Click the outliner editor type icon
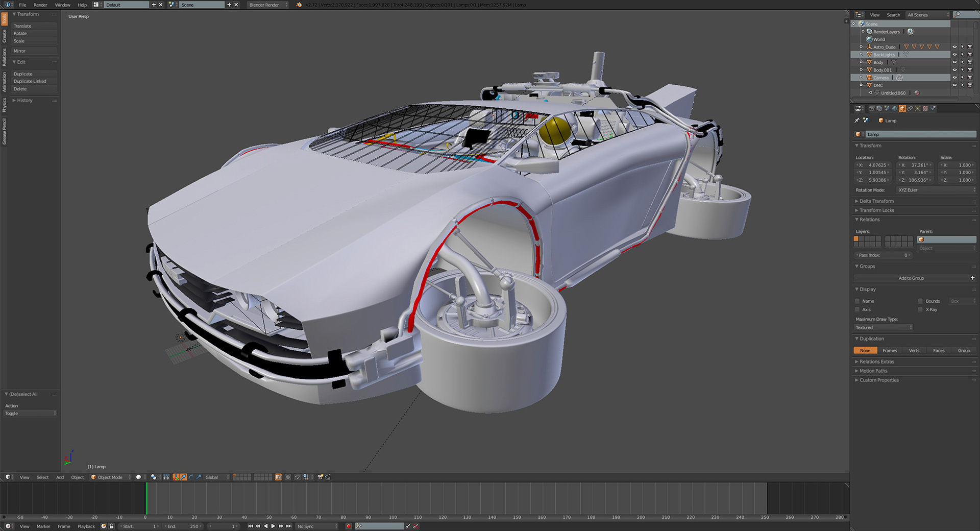The width and height of the screenshot is (980, 531). coord(859,15)
